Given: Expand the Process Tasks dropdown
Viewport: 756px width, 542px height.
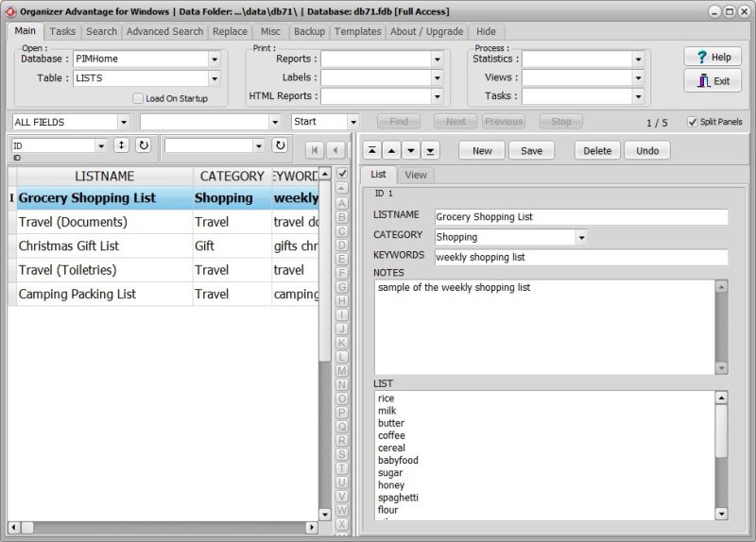Looking at the screenshot, I should pyautogui.click(x=639, y=96).
